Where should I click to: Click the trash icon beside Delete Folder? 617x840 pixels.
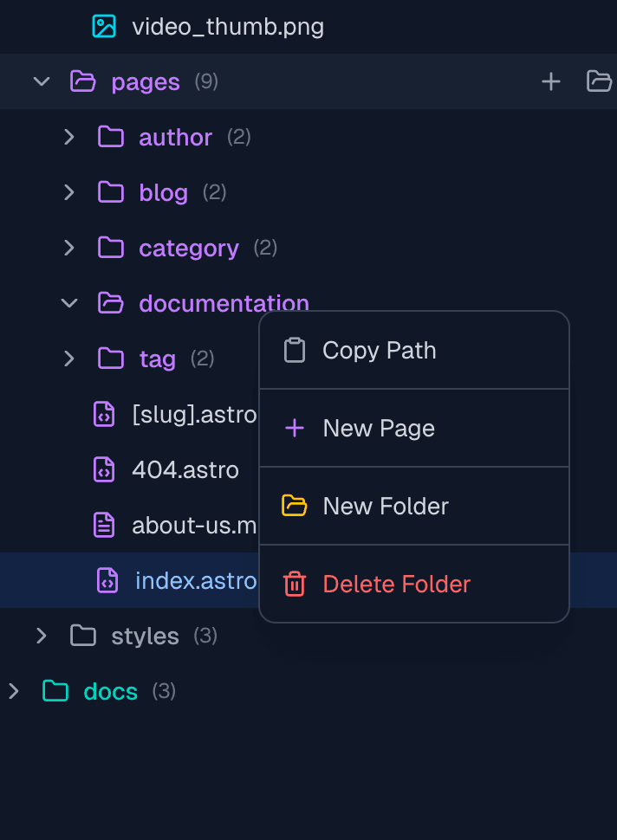(x=295, y=584)
